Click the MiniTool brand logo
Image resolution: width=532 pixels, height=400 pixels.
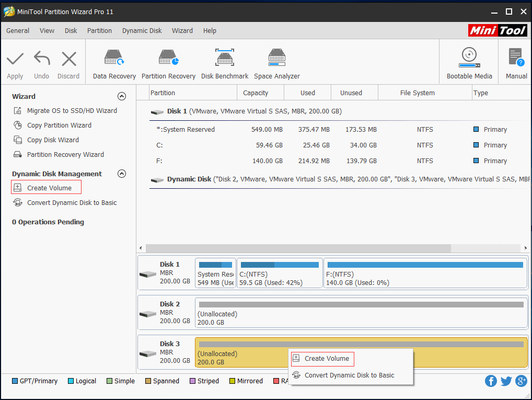point(498,30)
